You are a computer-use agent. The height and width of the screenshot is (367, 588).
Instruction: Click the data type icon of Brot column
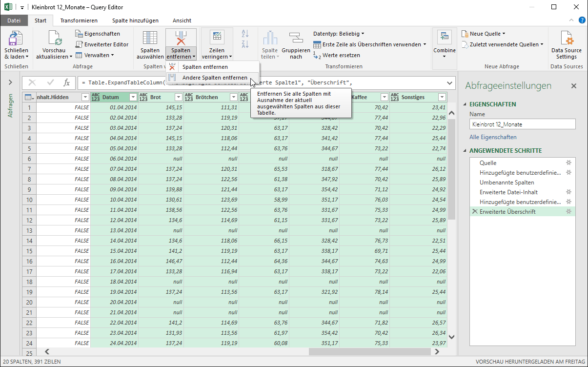pos(143,97)
